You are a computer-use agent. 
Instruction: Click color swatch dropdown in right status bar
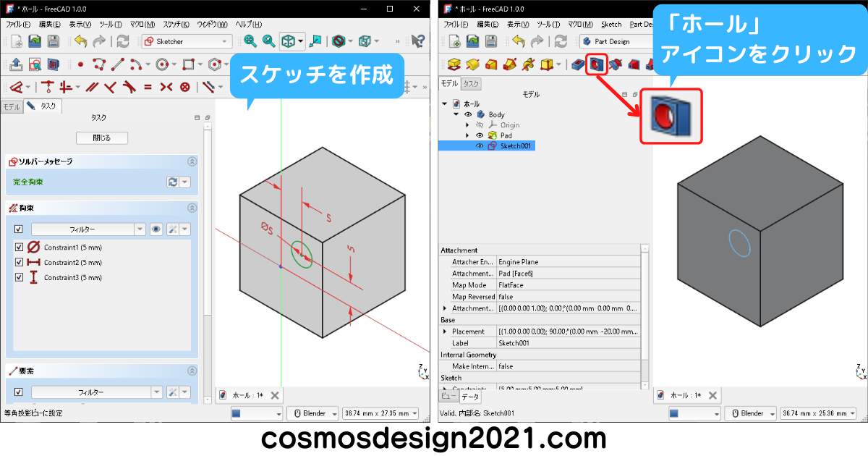point(695,413)
